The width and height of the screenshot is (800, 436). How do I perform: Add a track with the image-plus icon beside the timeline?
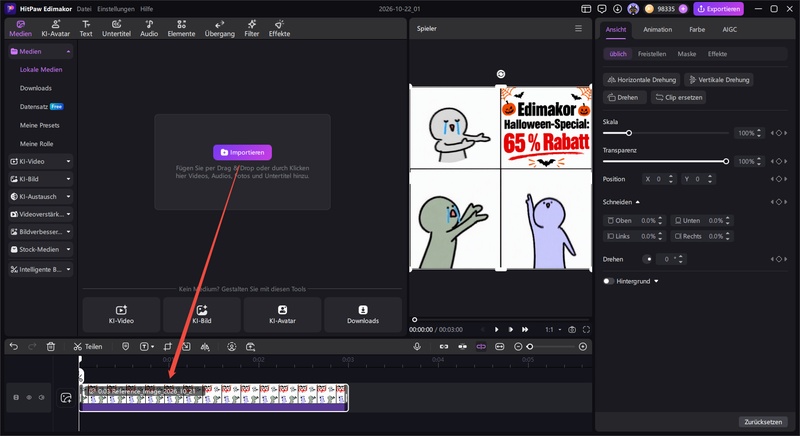point(66,398)
